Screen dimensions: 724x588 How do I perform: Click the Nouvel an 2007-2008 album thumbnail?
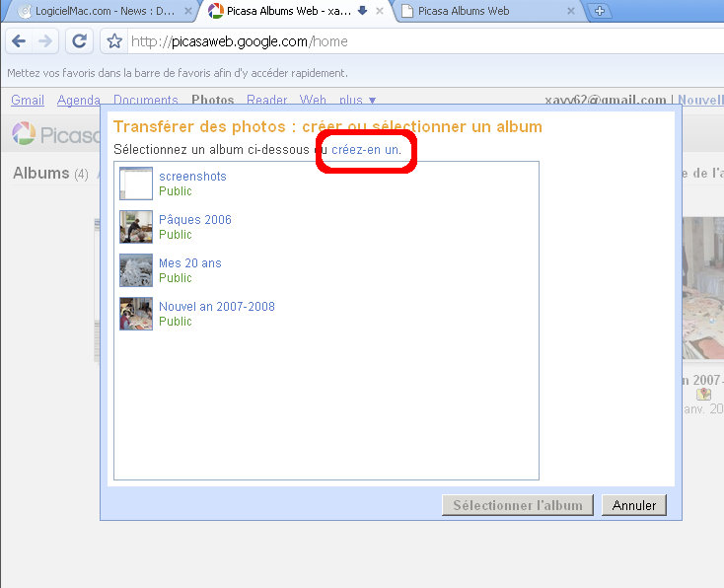(x=136, y=314)
